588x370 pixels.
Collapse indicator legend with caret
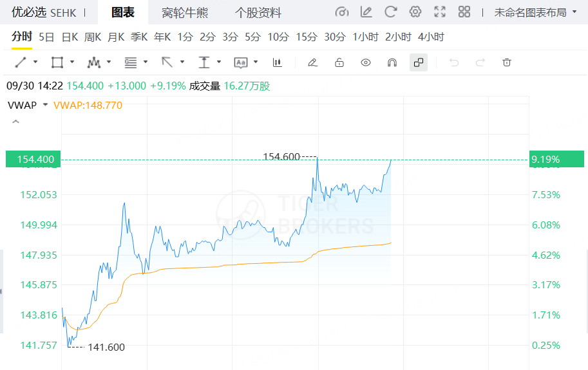point(15,122)
